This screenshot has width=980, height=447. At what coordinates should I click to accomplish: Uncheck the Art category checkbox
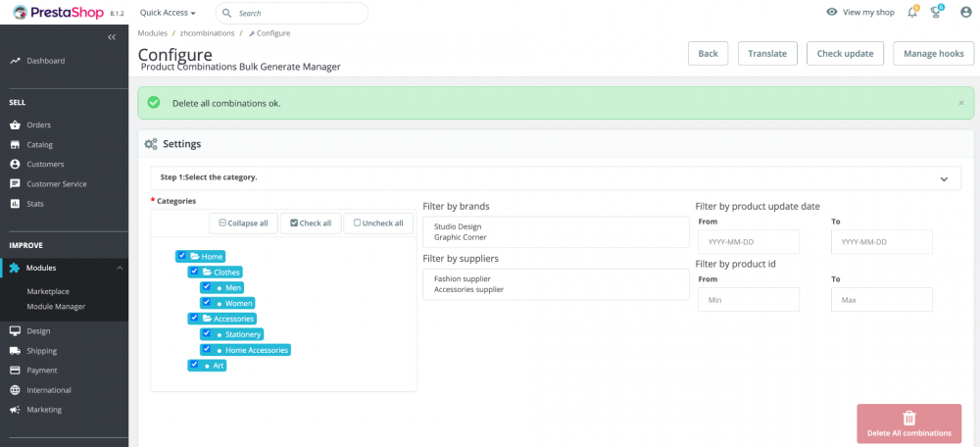(194, 365)
